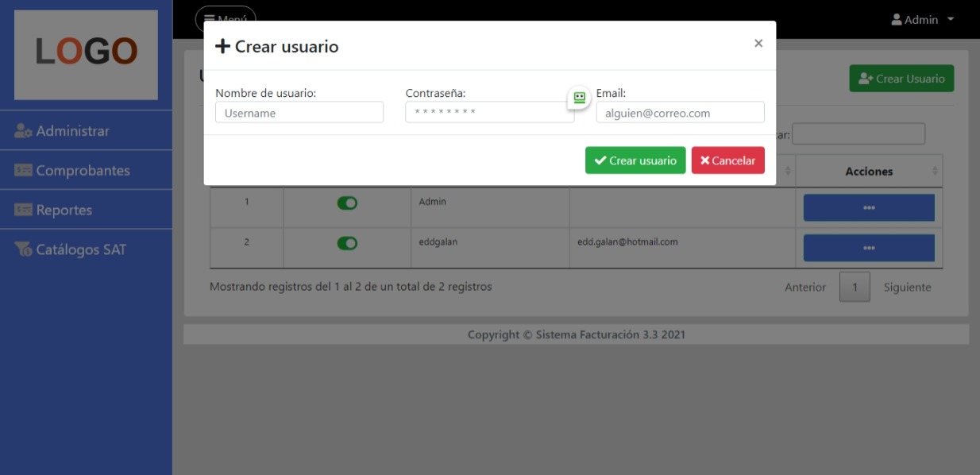Click the green Crear usuario confirm button
This screenshot has width=980, height=475.
pyautogui.click(x=635, y=160)
